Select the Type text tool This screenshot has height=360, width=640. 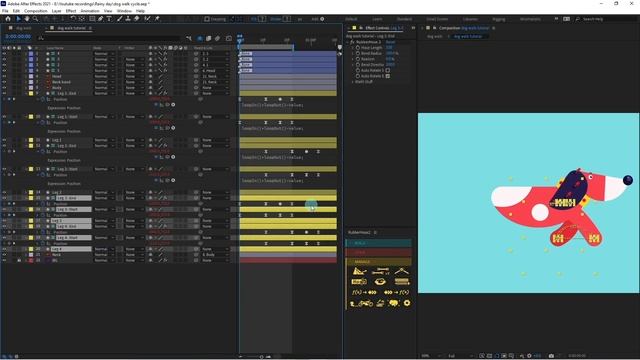109,19
